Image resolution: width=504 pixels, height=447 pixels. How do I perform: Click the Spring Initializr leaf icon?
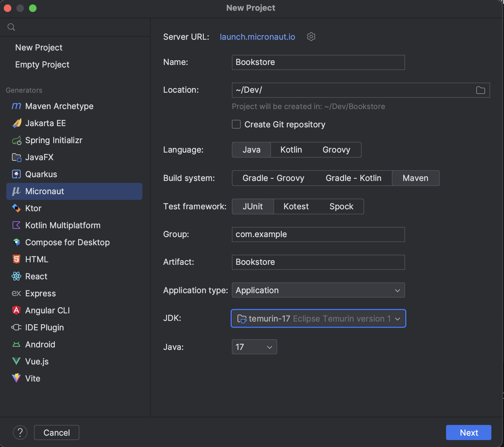16,140
